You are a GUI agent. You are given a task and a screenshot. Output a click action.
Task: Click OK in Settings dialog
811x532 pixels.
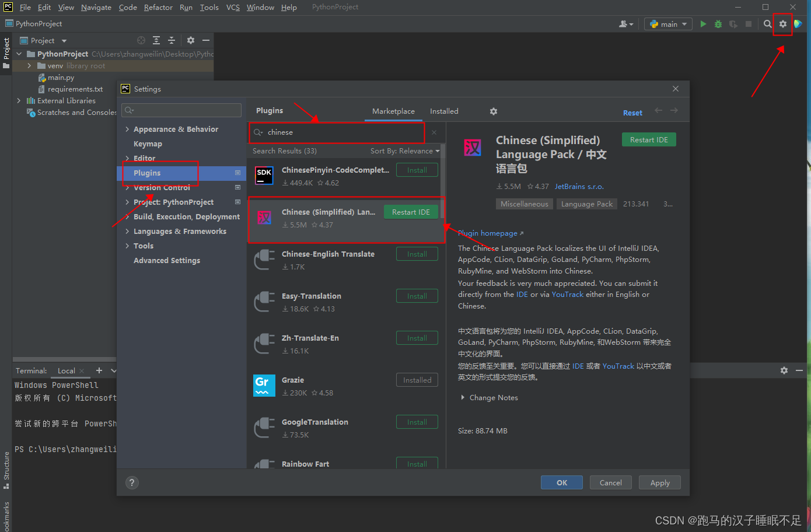(562, 483)
